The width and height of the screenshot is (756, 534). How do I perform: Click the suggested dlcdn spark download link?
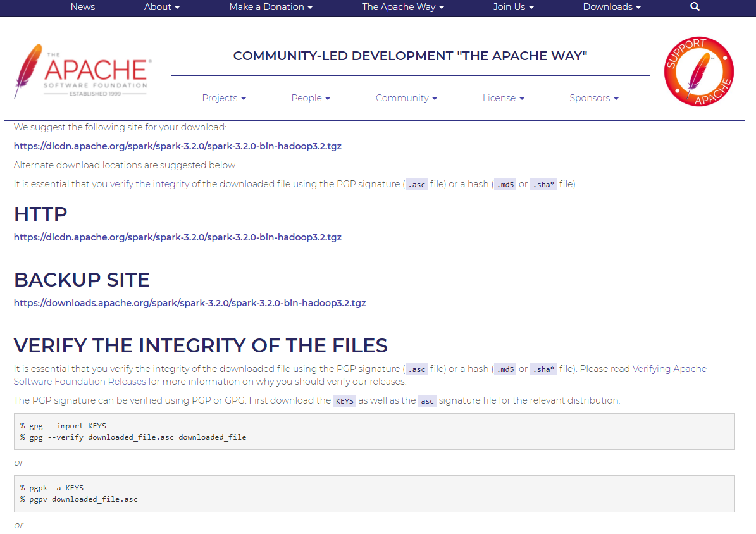(177, 146)
